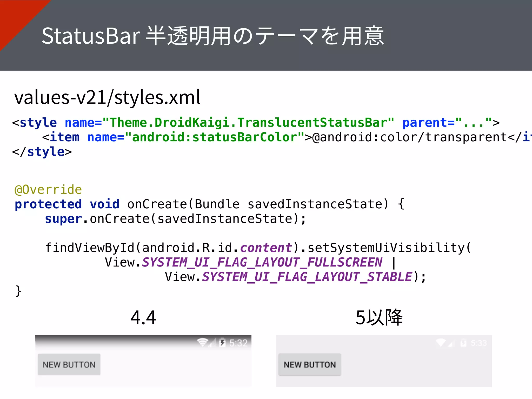Screen dimensions: 532x399
Task: Click SYSTEM_UI_FLAG_LAYOUT_STABLE constant
Action: click(307, 277)
